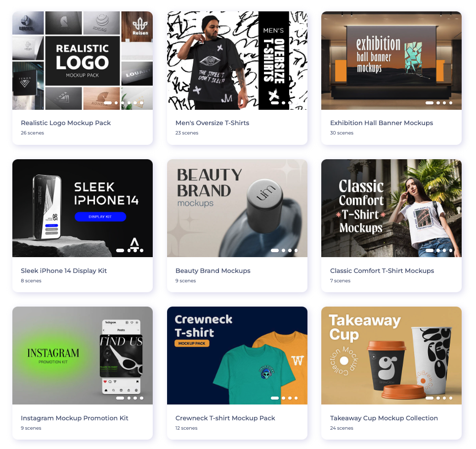This screenshot has width=476, height=449.
Task: Select last carousel dot on Classic Comfort card
Action: [x=450, y=251]
